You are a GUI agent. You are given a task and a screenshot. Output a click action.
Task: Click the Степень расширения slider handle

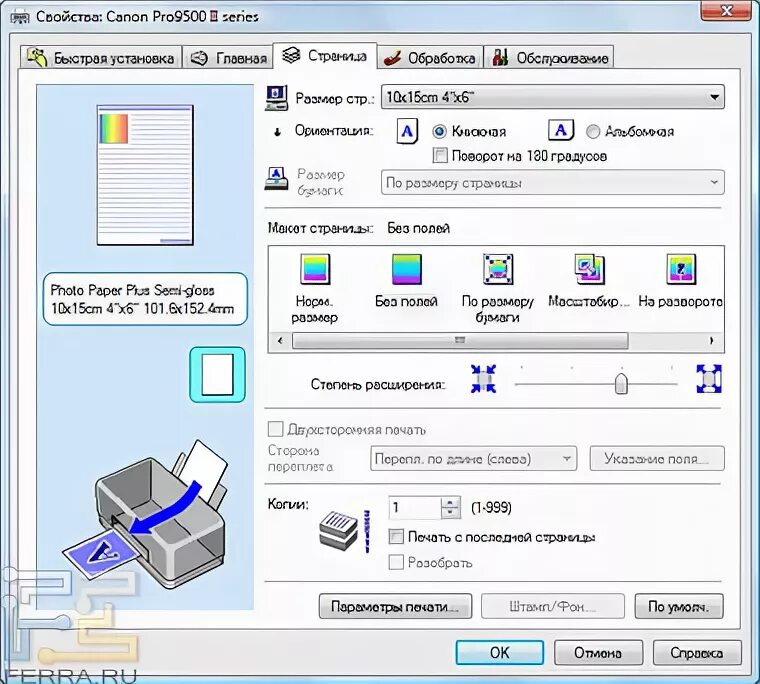tap(621, 383)
